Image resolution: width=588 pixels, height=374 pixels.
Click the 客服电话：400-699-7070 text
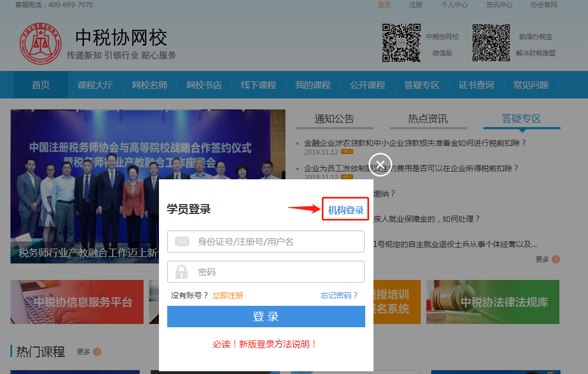point(54,5)
